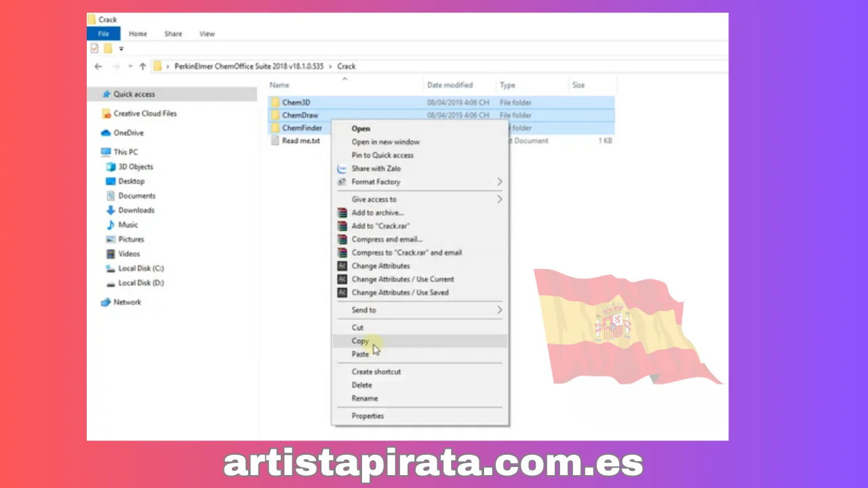Go up one folder level arrow
Image resolution: width=868 pixels, height=488 pixels.
pyautogui.click(x=142, y=66)
